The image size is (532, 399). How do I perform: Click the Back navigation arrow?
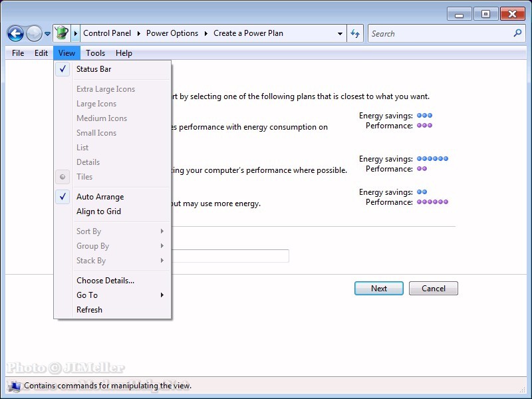point(15,34)
